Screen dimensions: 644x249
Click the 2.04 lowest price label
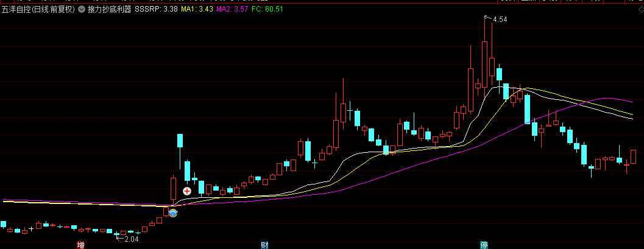(131, 239)
